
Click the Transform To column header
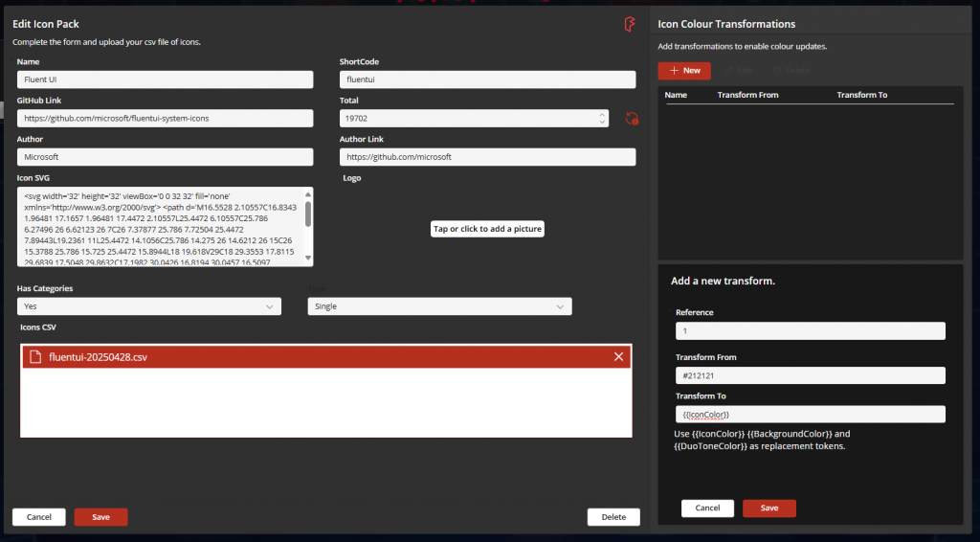tap(861, 96)
